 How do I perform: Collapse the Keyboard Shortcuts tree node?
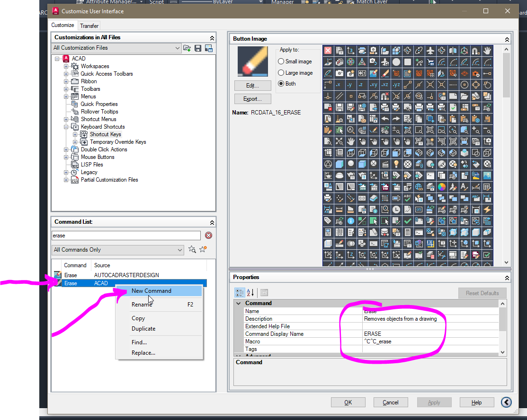tap(66, 127)
